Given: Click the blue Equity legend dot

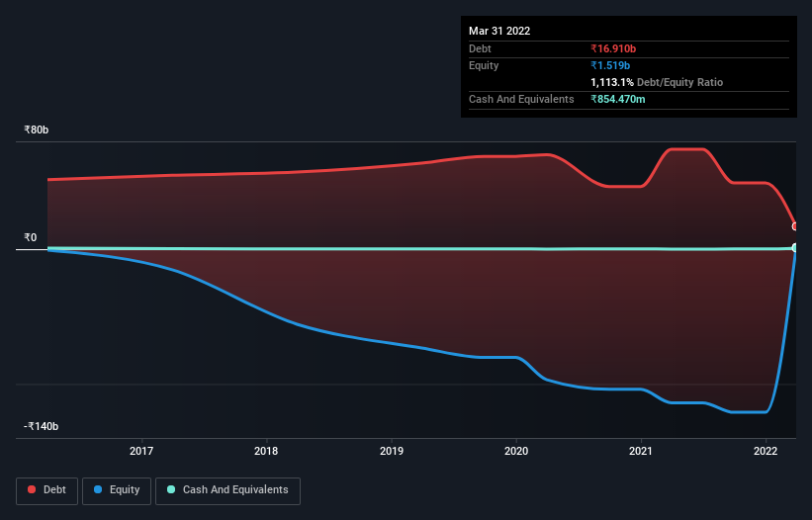Looking at the screenshot, I should pyautogui.click(x=97, y=489).
